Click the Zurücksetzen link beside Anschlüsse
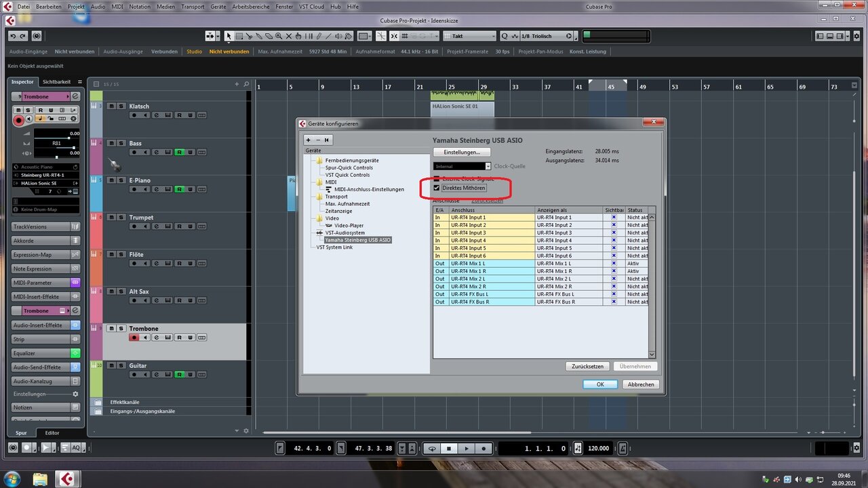868x488 pixels. point(487,201)
